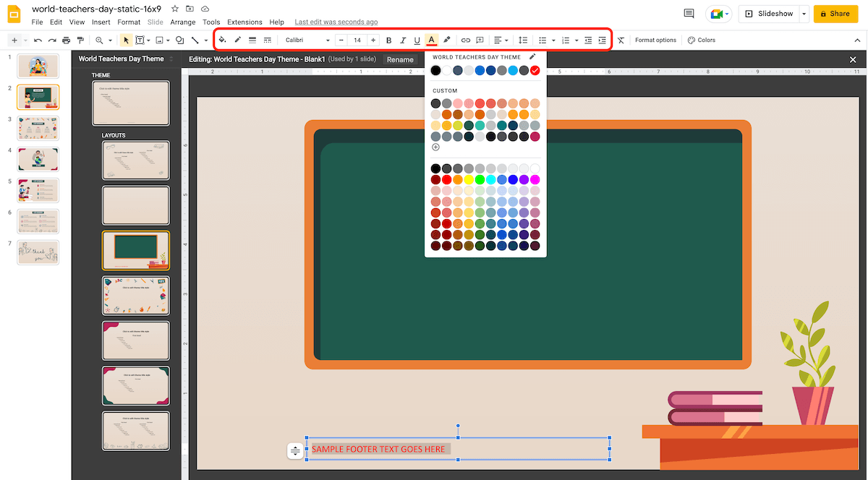
Task: Toggle bold formatting
Action: point(388,40)
